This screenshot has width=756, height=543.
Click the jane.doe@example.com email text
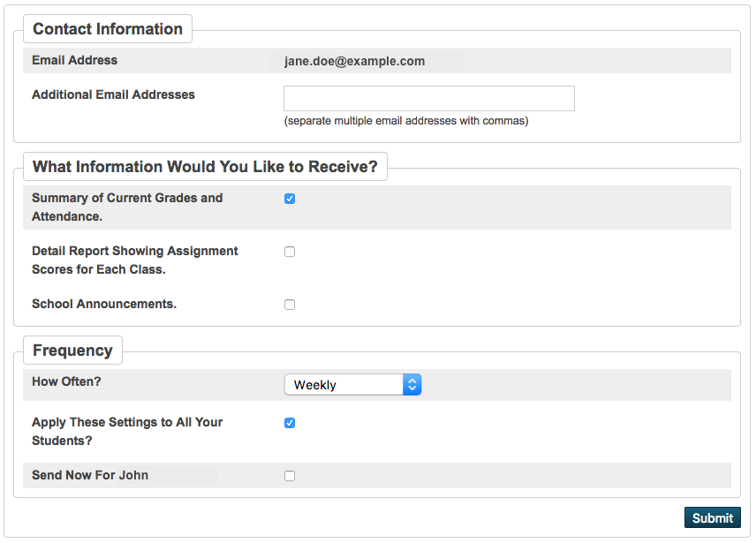click(354, 61)
